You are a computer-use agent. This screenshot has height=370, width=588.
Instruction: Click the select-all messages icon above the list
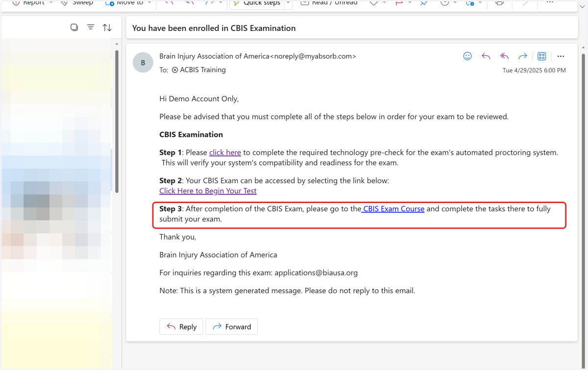click(74, 27)
